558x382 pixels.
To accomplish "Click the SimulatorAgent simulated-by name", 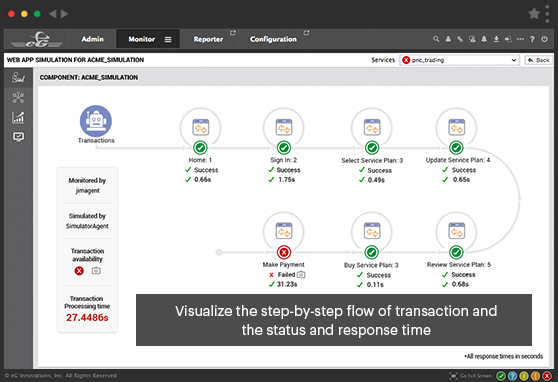I will [87, 226].
